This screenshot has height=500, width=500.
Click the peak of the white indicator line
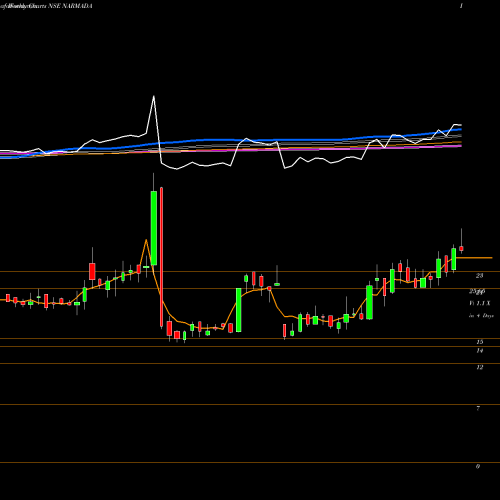pyautogui.click(x=154, y=96)
